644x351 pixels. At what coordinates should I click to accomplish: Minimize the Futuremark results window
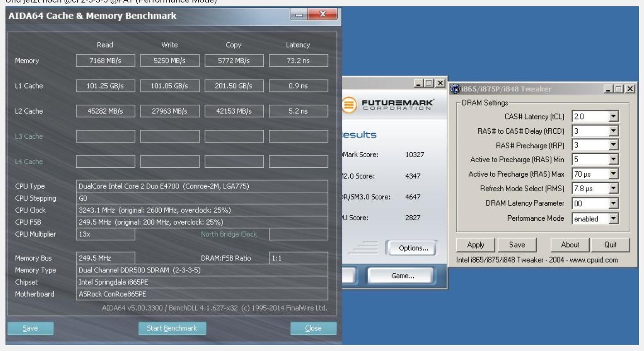click(419, 83)
